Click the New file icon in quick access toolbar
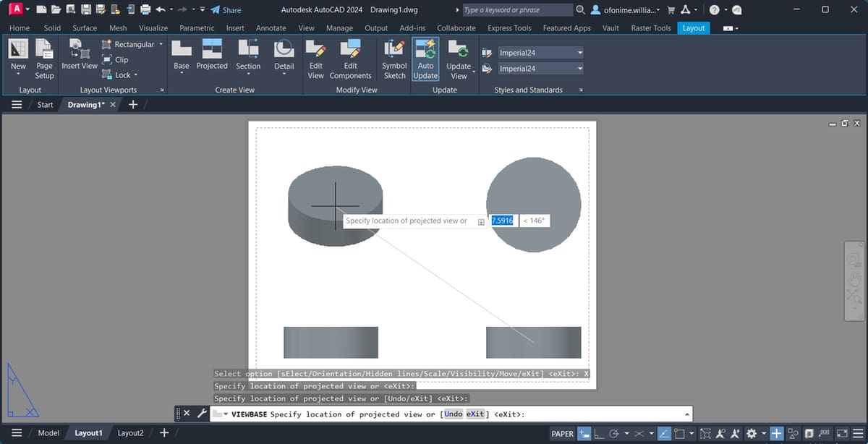 pos(41,10)
